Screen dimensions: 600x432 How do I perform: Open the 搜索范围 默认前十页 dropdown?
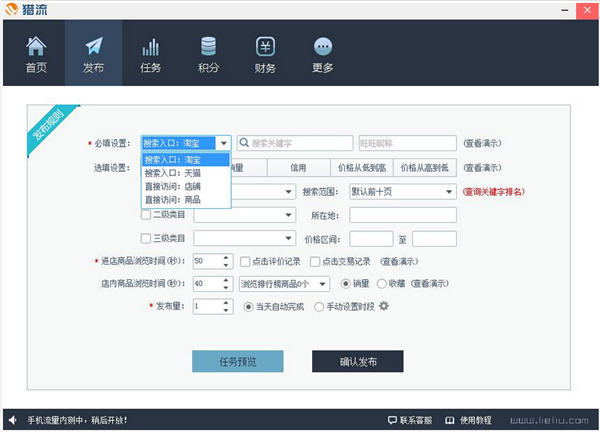coord(403,192)
